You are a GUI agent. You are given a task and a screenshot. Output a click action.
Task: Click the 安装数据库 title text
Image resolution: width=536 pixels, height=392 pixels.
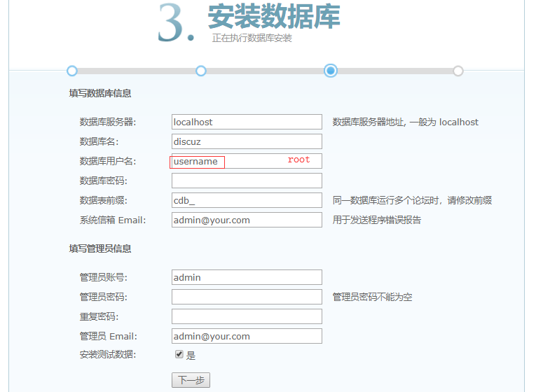[x=274, y=16]
